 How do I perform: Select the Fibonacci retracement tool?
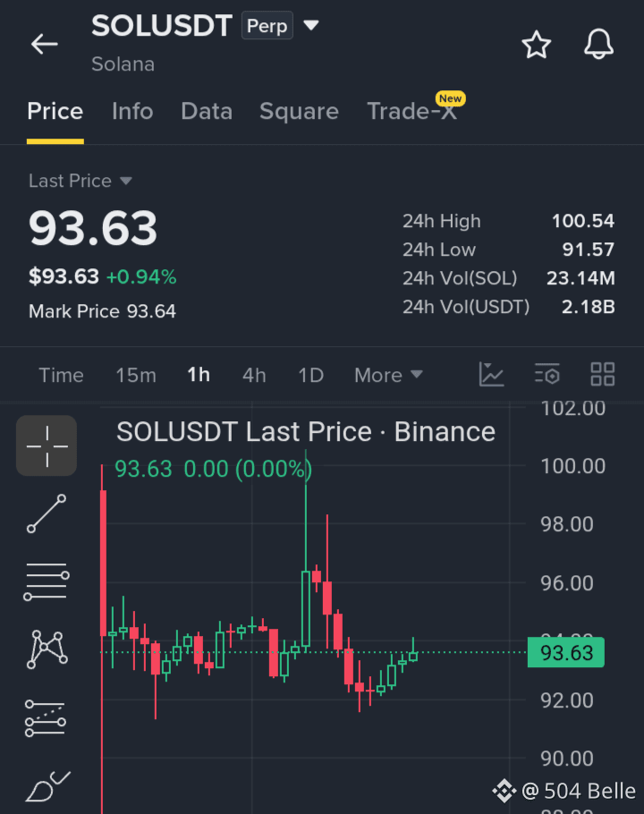click(x=46, y=718)
